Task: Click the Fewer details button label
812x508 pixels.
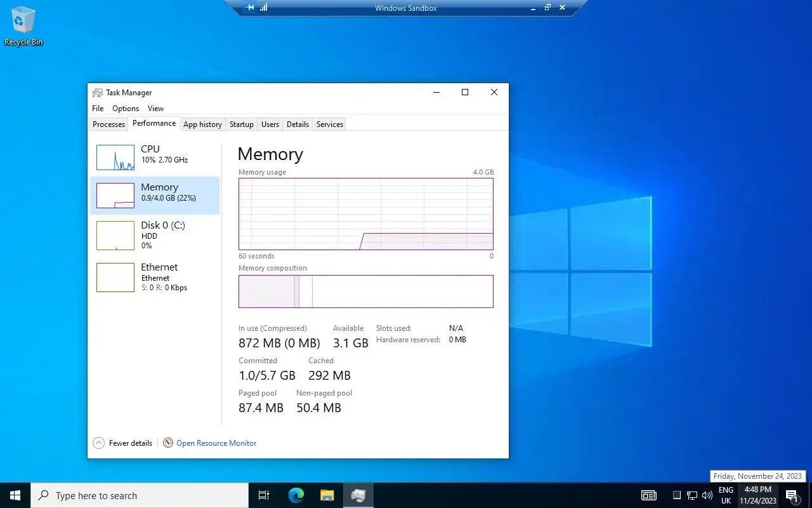Action: pos(131,443)
